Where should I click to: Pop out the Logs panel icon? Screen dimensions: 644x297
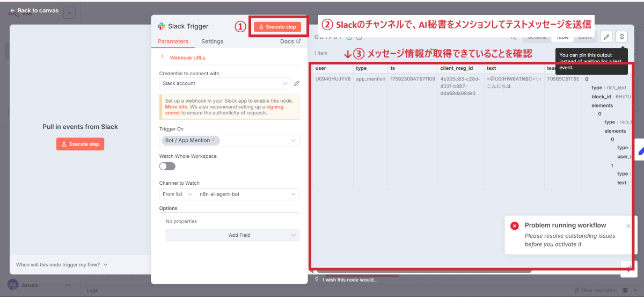[x=626, y=291]
